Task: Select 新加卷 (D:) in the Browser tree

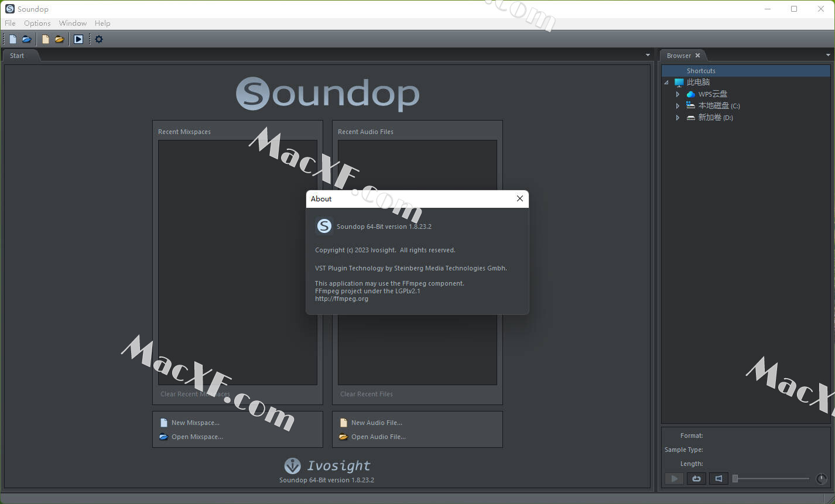Action: [x=716, y=118]
